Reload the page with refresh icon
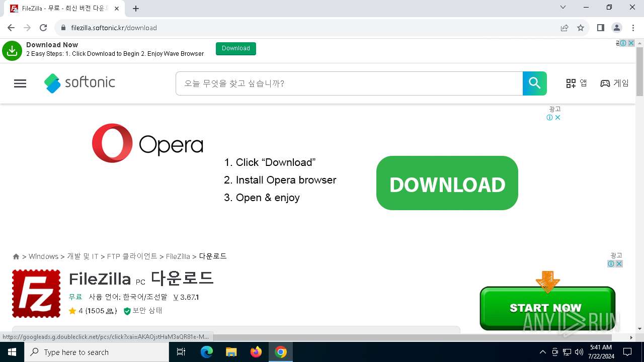Screen dimensions: 644x362 pyautogui.click(x=43, y=28)
